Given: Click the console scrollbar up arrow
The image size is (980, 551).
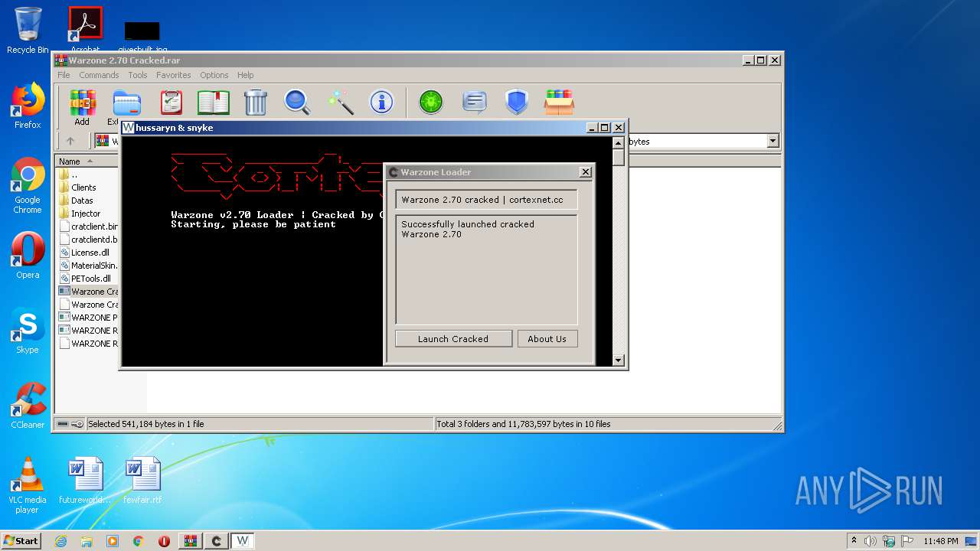Looking at the screenshot, I should [x=619, y=143].
